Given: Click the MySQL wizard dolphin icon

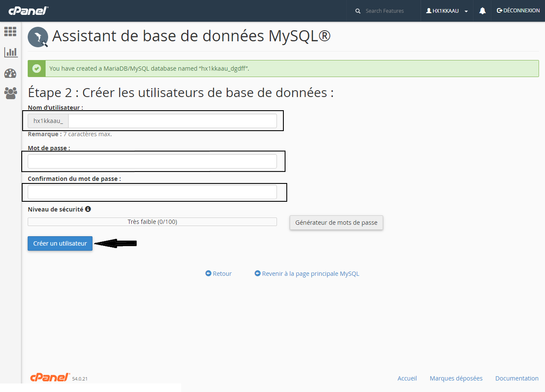Looking at the screenshot, I should tap(38, 37).
